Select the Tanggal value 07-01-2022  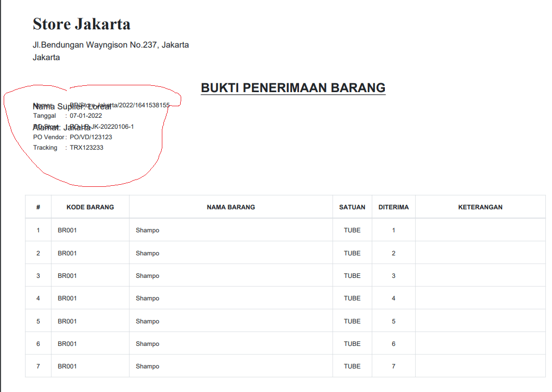coord(86,116)
